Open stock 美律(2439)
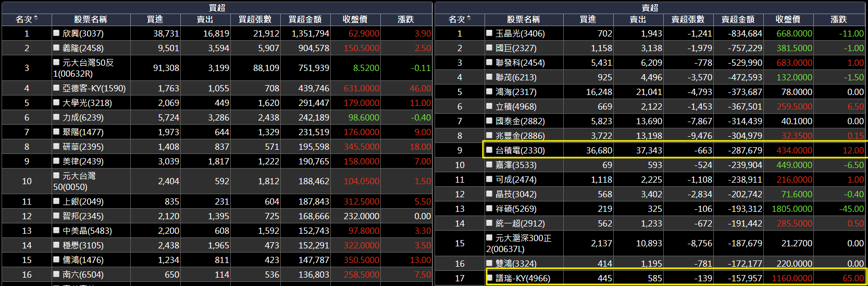 (83, 161)
